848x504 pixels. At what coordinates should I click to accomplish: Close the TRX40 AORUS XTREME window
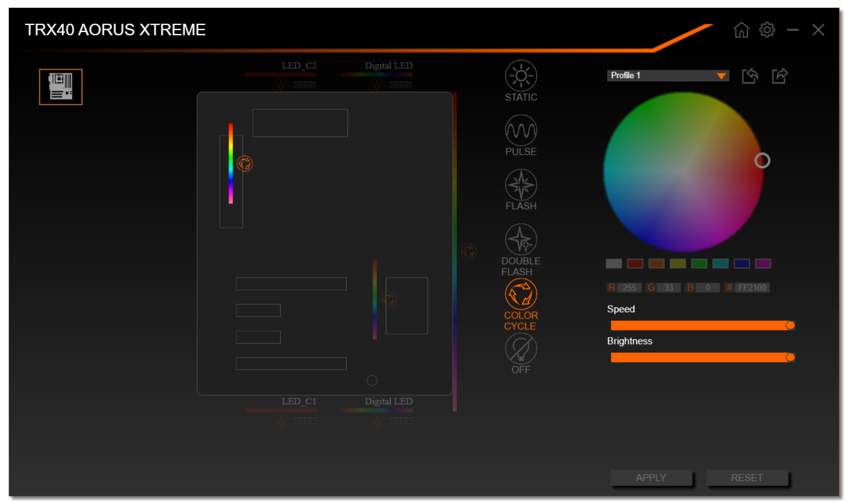(819, 30)
